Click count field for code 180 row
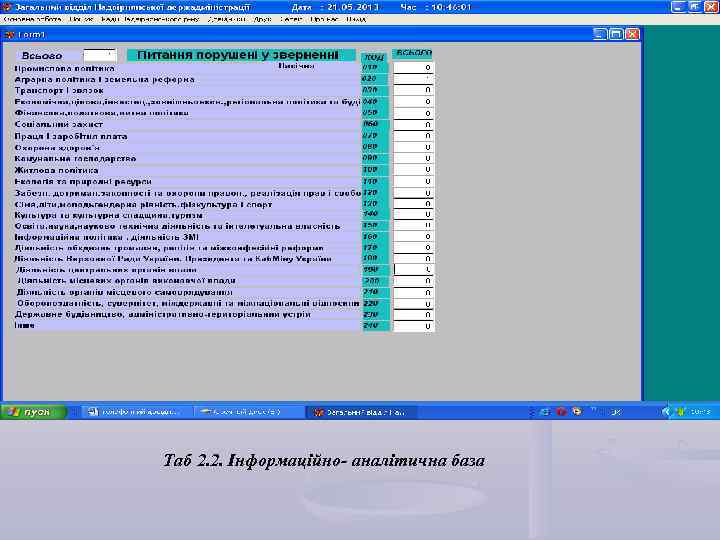 pos(413,259)
